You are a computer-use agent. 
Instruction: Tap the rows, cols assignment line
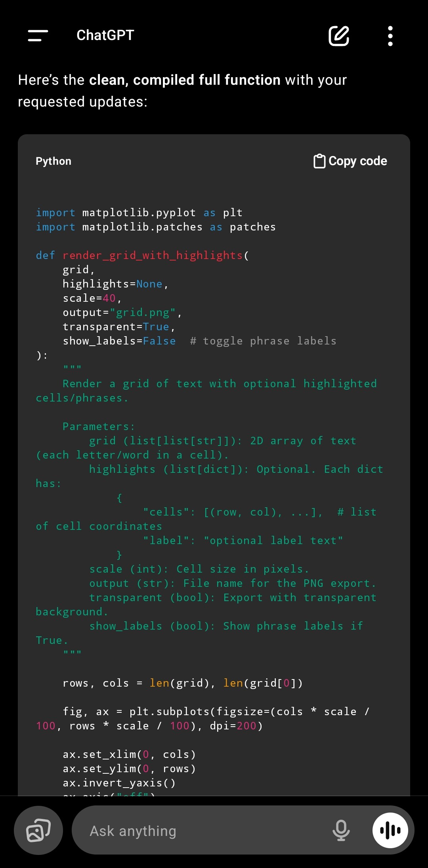[182, 683]
